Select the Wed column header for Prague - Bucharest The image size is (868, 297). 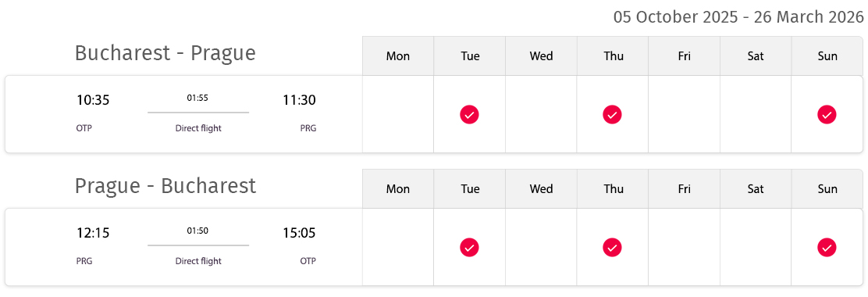click(x=542, y=189)
